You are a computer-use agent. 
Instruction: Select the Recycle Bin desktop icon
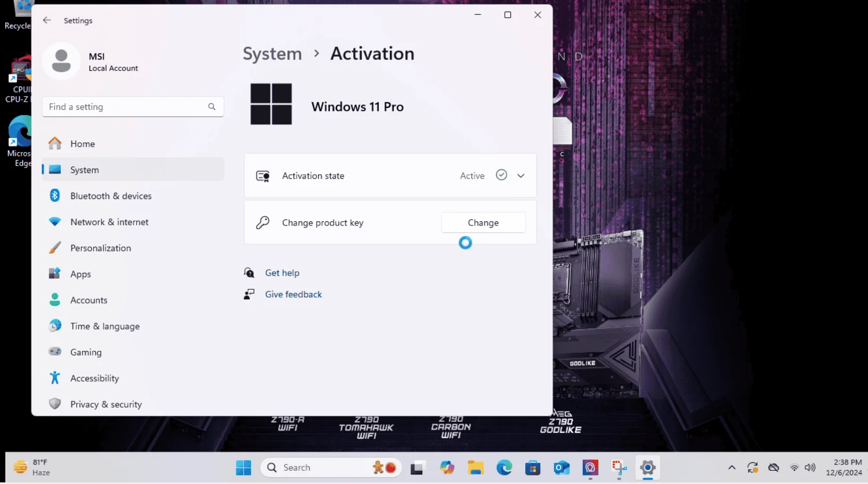[18, 16]
